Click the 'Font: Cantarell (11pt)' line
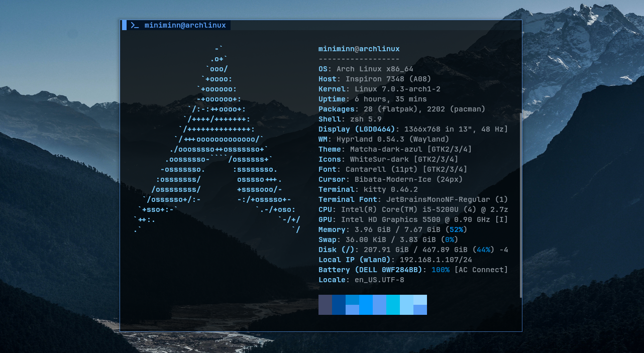Image resolution: width=644 pixels, height=353 pixels. [393, 169]
